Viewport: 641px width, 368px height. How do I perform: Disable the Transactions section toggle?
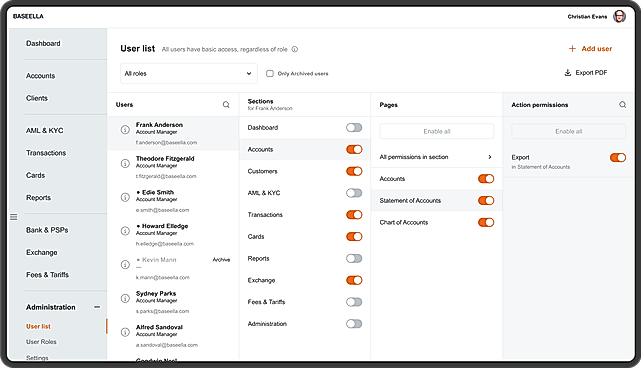click(x=354, y=215)
